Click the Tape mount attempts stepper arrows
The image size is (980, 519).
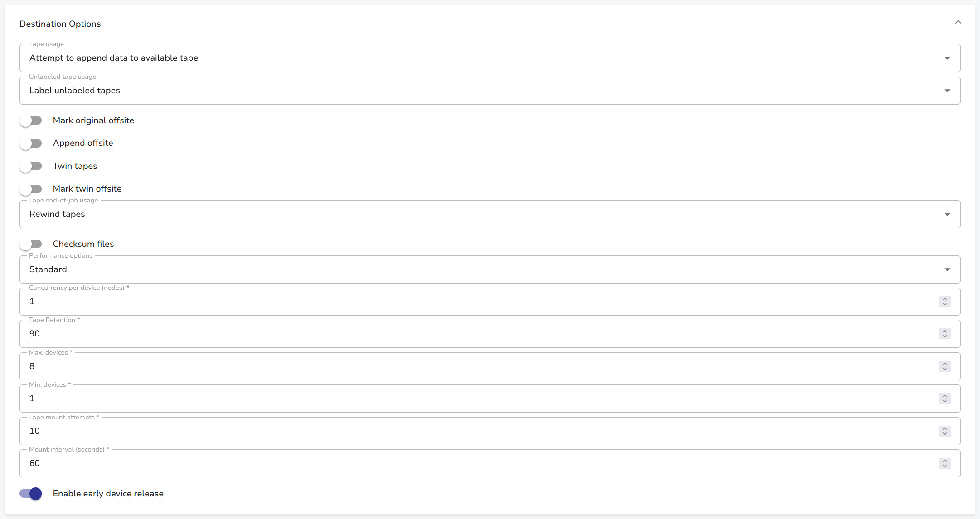pyautogui.click(x=945, y=431)
